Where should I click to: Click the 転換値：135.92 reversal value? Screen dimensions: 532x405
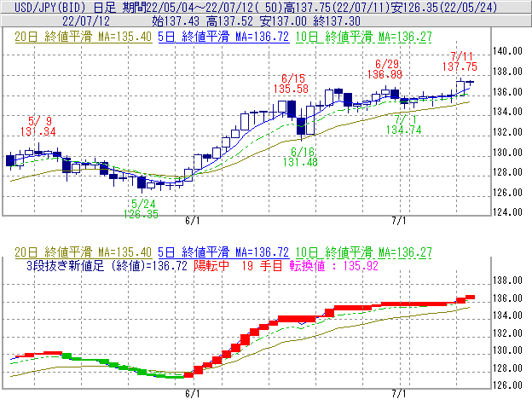click(334, 266)
